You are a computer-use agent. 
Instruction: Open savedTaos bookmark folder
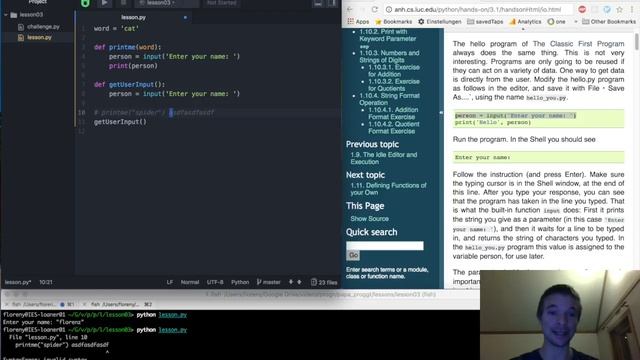(x=485, y=22)
